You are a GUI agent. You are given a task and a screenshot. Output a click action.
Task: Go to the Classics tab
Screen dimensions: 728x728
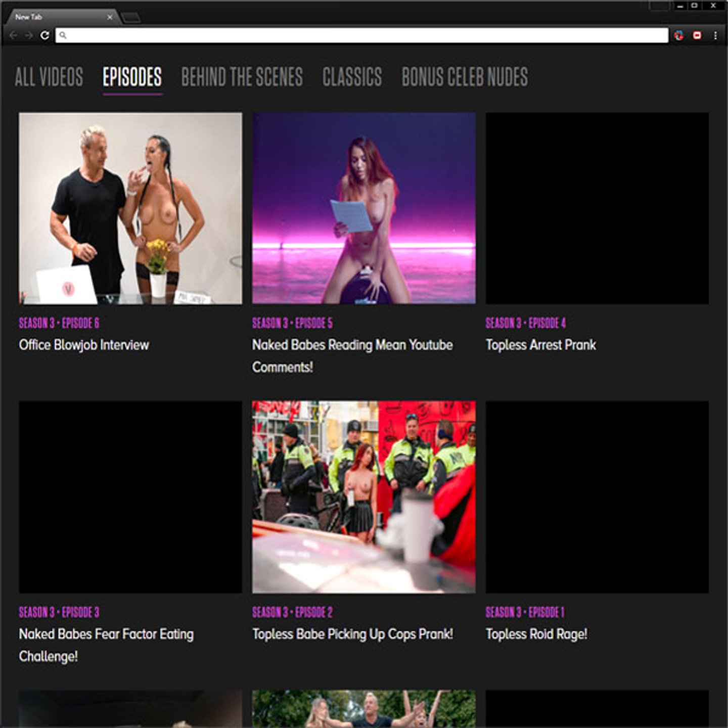(x=352, y=77)
